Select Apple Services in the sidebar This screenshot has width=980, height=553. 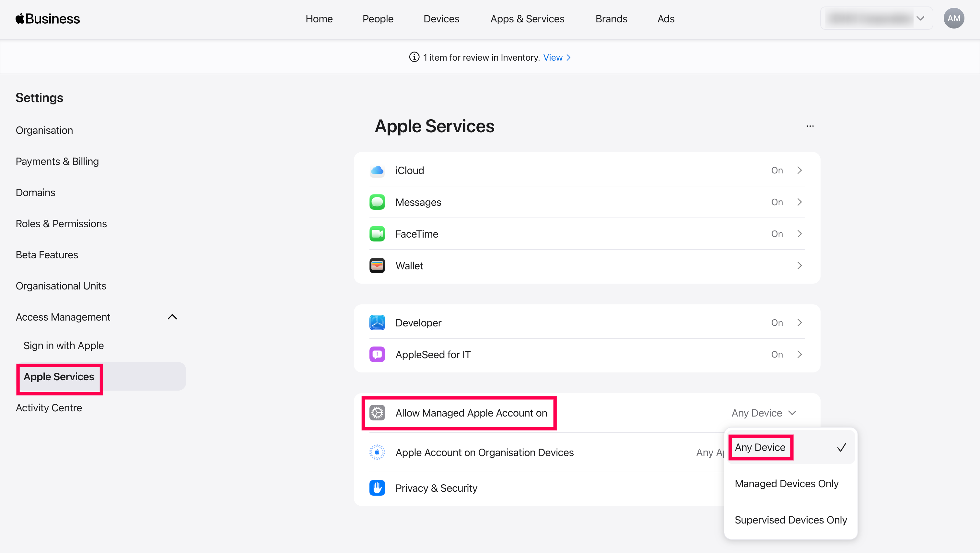tap(101, 377)
